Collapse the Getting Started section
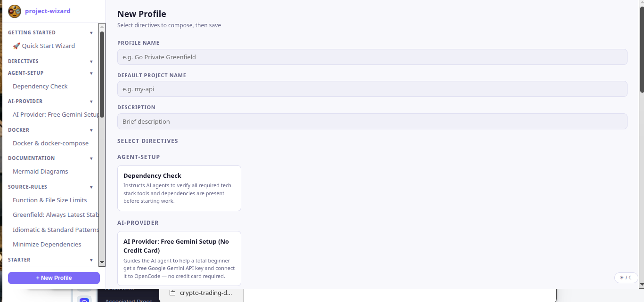This screenshot has width=644, height=302. [x=91, y=33]
